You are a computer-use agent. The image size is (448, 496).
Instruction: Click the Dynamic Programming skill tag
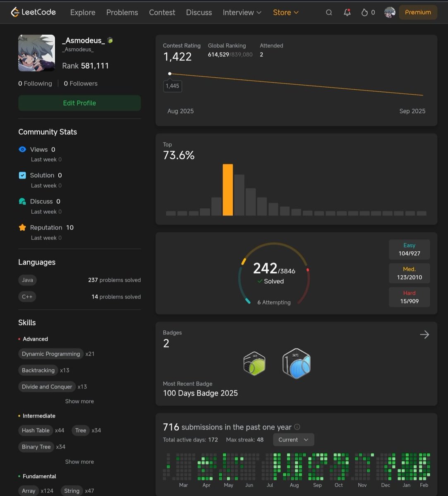pos(51,354)
